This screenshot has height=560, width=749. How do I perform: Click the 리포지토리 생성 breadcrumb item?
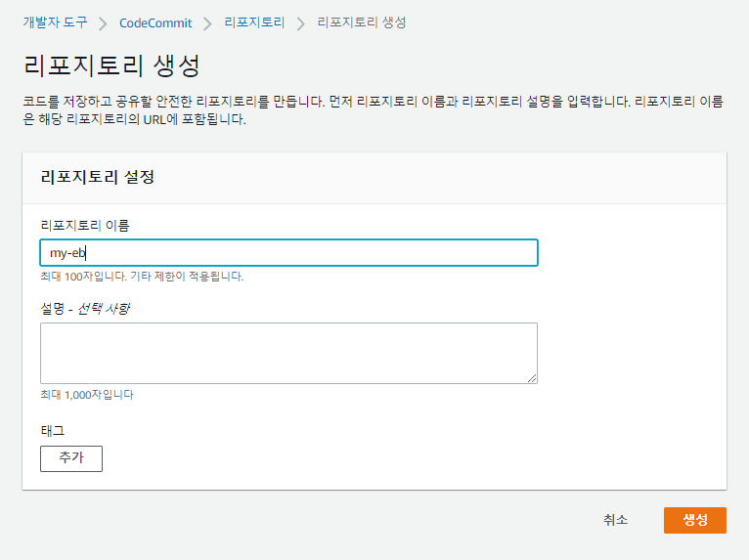[x=362, y=22]
